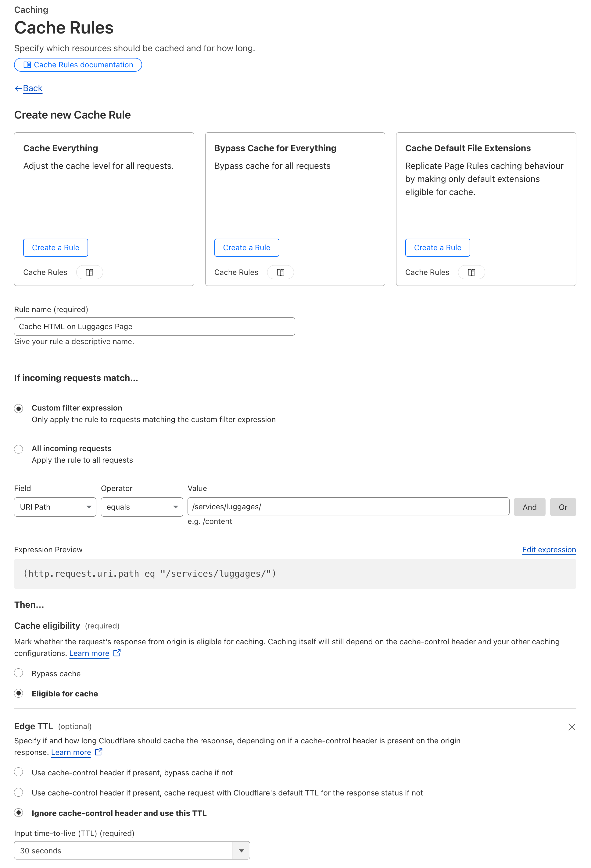Select Use cache-control header, bypass cache if not
This screenshot has width=591, height=868.
coord(19,772)
